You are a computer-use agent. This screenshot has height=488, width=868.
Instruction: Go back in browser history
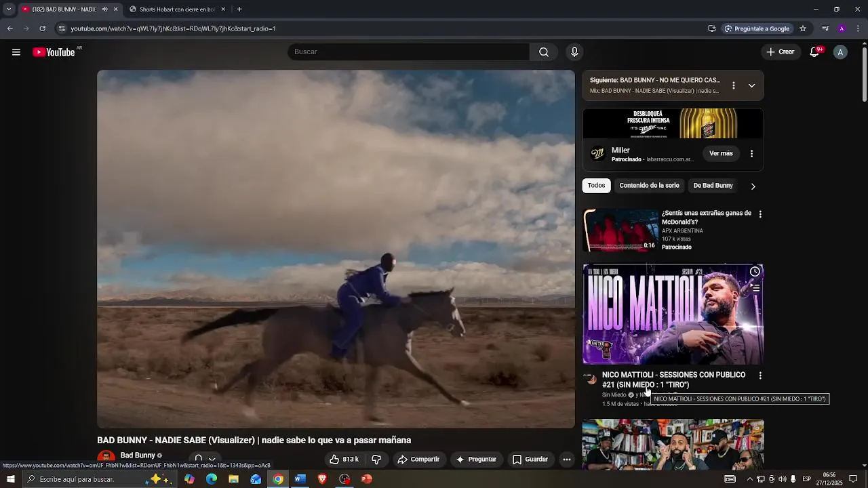[9, 28]
